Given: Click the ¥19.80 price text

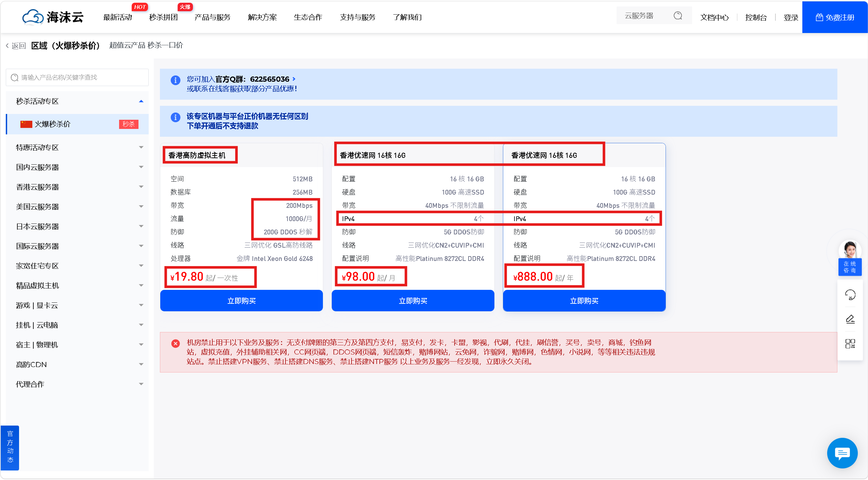Looking at the screenshot, I should coord(187,277).
